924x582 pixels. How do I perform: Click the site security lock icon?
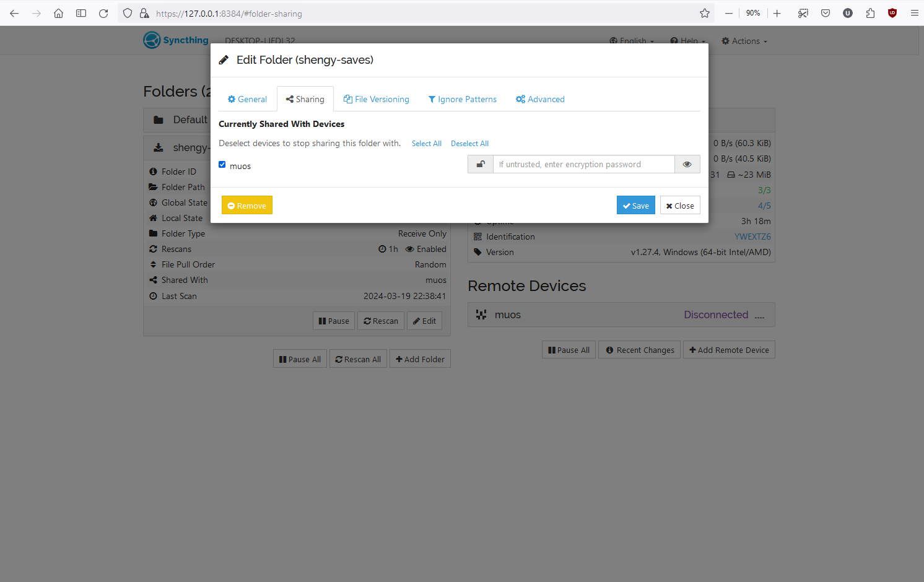pyautogui.click(x=144, y=13)
